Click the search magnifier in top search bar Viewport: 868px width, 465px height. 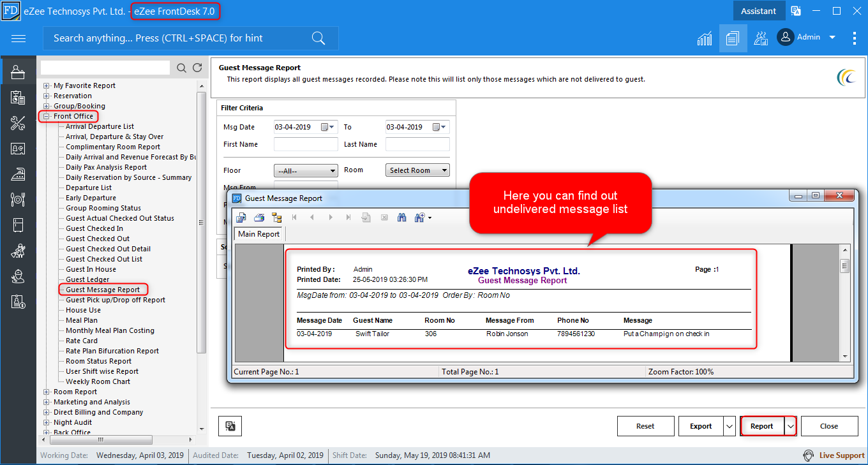pyautogui.click(x=318, y=38)
